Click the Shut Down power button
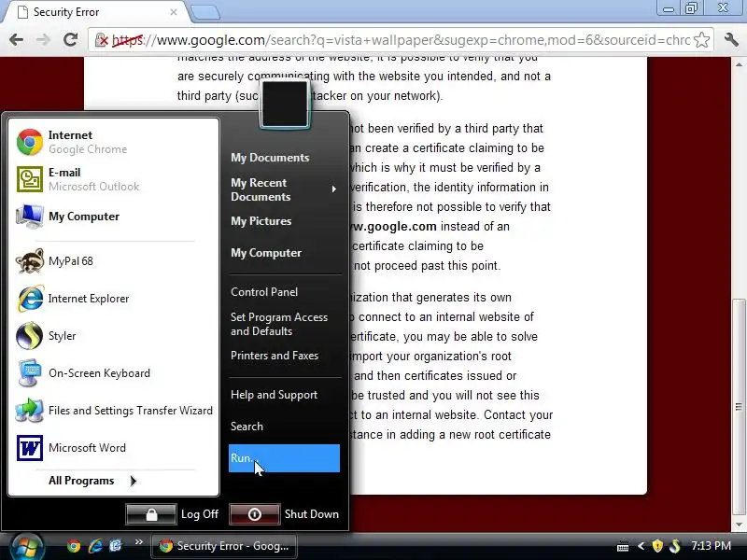The width and height of the screenshot is (747, 560). 254,514
